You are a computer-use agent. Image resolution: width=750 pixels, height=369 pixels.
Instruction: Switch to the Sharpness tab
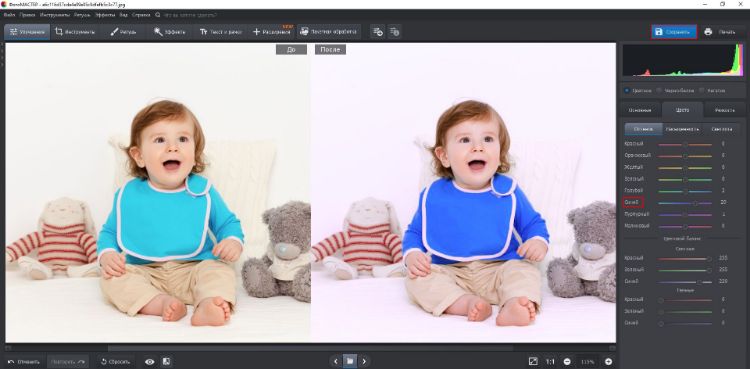click(x=725, y=110)
